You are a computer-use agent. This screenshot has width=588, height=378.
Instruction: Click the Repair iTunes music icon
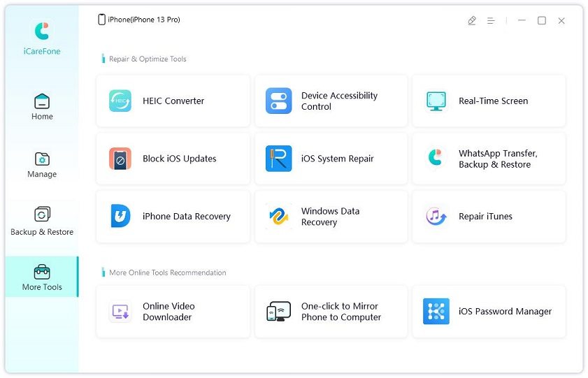click(436, 216)
